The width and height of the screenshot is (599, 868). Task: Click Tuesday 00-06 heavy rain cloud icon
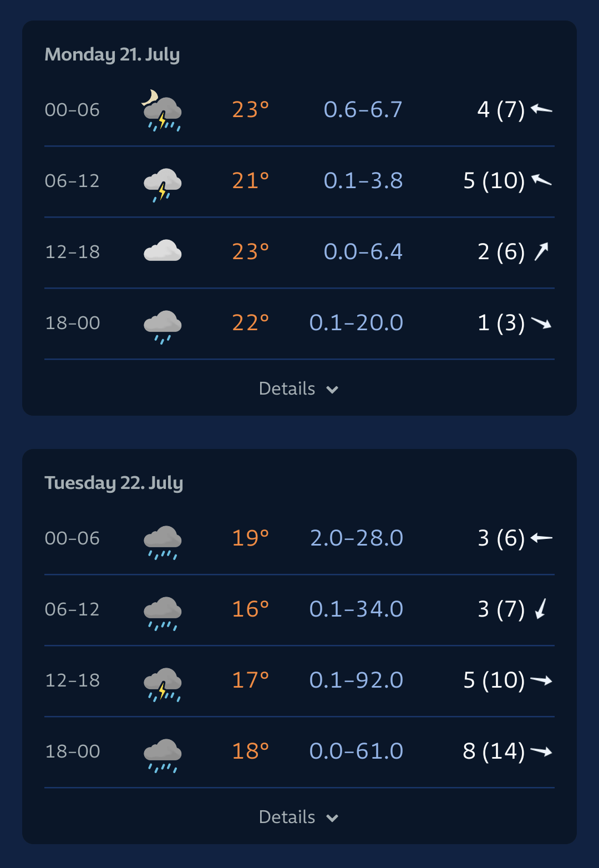(x=163, y=542)
